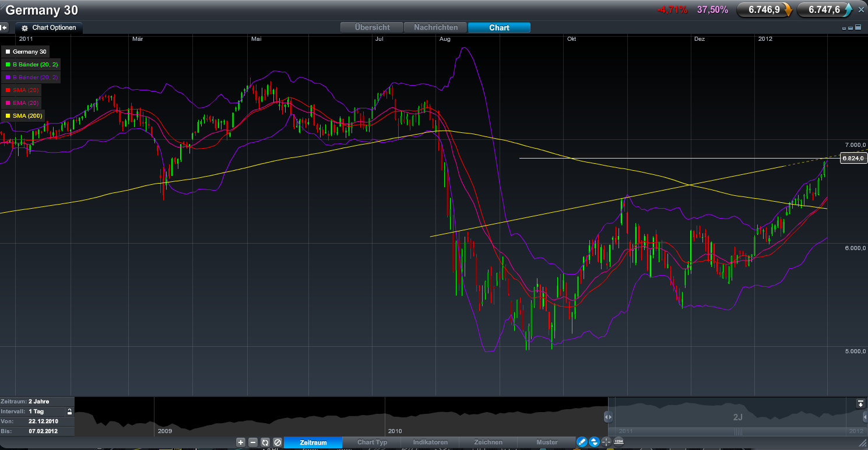Screen dimensions: 868x450
Task: Toggle the EMA (20) legend entry
Action: 22,103
